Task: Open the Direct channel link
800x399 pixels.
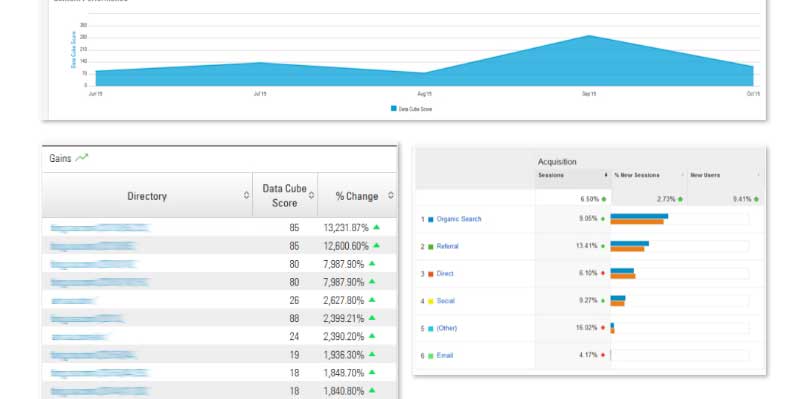Action: pyautogui.click(x=445, y=273)
